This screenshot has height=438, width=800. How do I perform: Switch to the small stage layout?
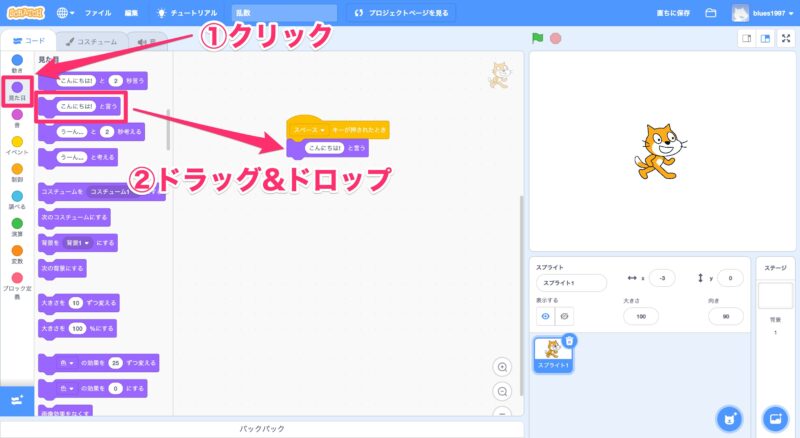coord(745,39)
